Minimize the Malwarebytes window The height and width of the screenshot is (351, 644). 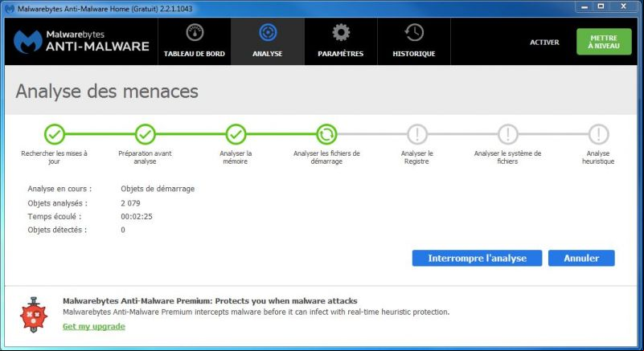coord(585,6)
